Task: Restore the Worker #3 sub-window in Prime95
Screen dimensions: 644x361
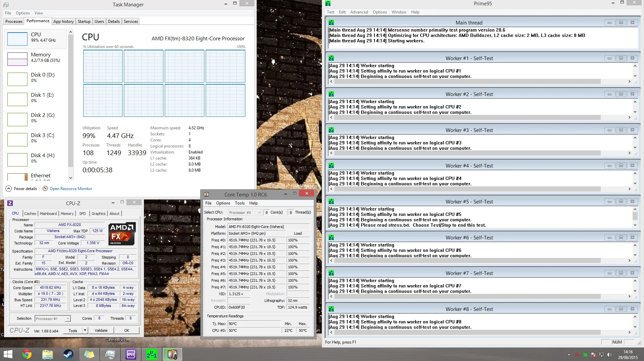Action: 621,130
